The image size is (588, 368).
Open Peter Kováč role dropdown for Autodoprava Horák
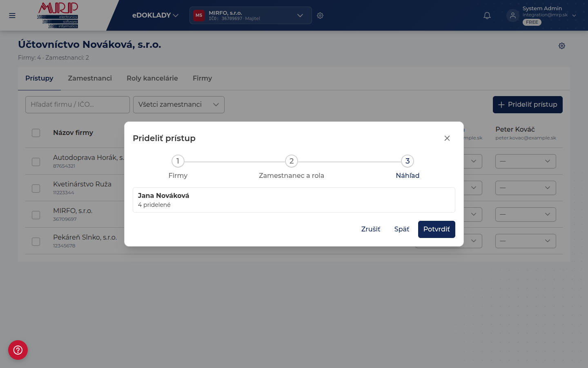[x=526, y=161]
